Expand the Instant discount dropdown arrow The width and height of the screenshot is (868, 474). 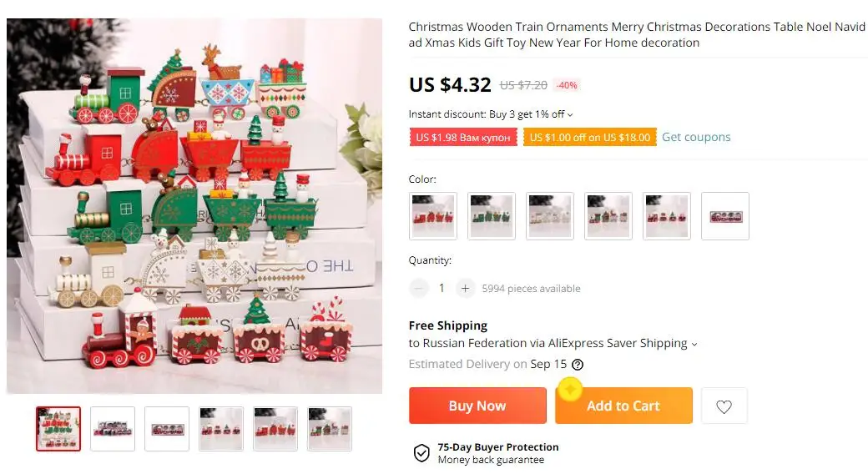570,114
